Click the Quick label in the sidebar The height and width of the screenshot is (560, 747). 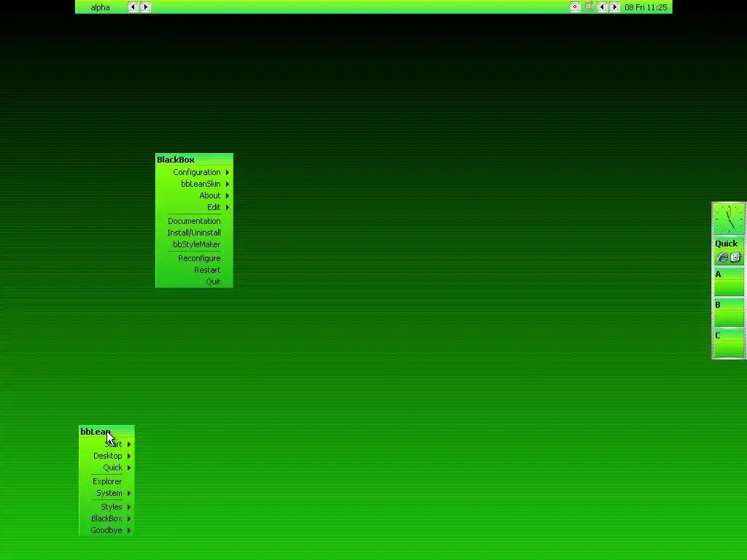point(726,244)
